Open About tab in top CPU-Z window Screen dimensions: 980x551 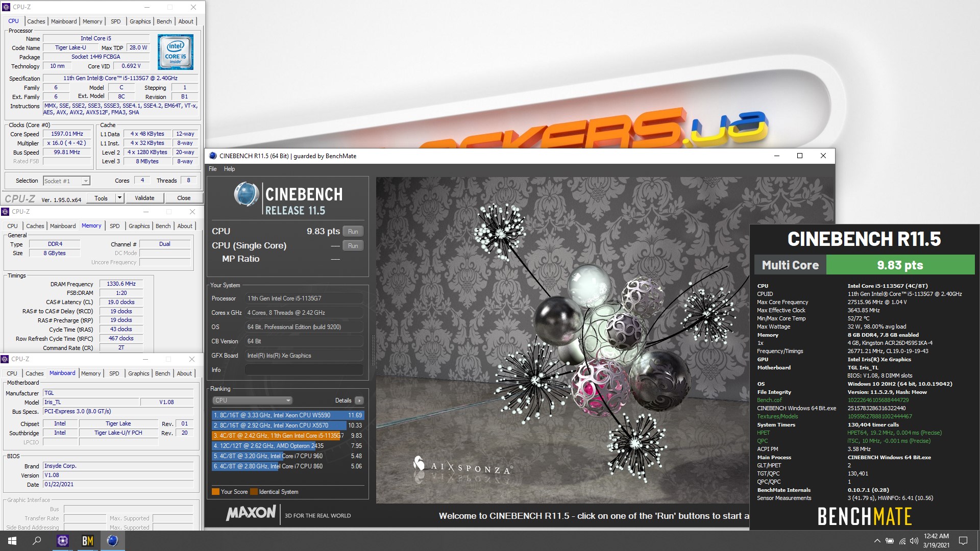pos(186,21)
